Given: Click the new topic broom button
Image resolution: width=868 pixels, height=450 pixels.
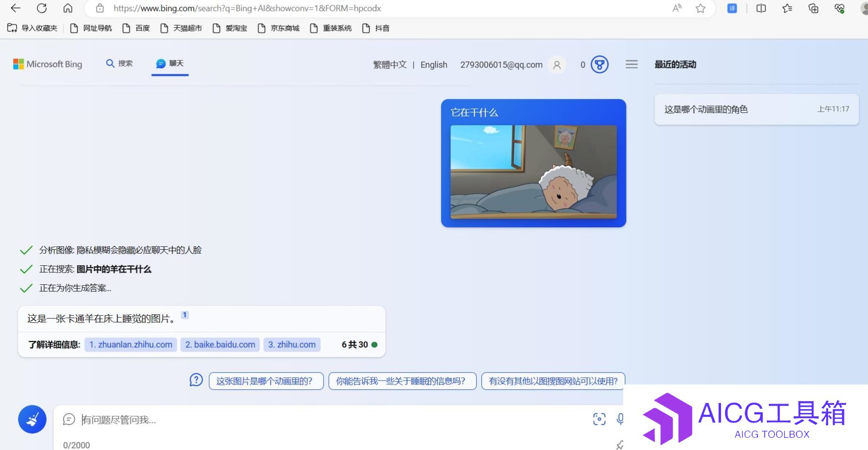Looking at the screenshot, I should [32, 419].
